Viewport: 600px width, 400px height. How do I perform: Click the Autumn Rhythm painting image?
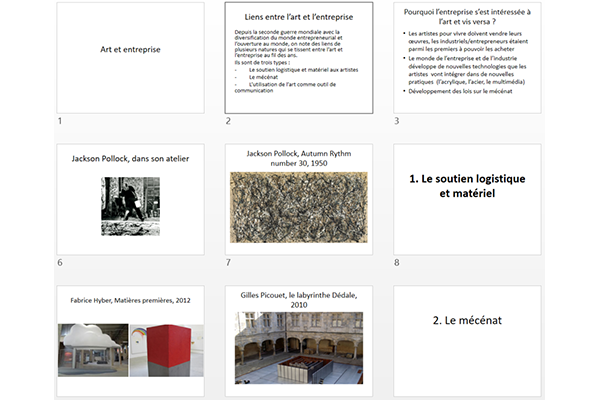click(x=299, y=207)
